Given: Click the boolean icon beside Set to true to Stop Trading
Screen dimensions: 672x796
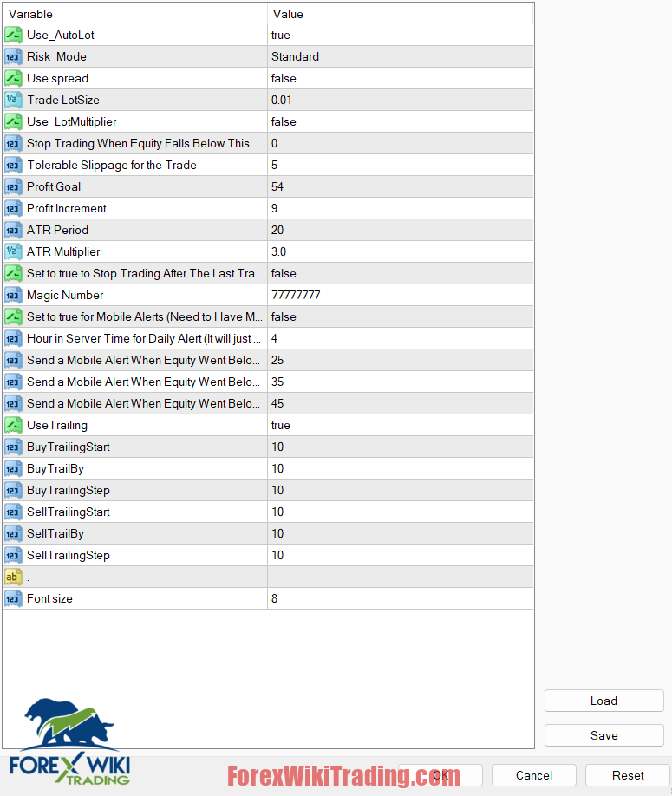Looking at the screenshot, I should pyautogui.click(x=13, y=274).
